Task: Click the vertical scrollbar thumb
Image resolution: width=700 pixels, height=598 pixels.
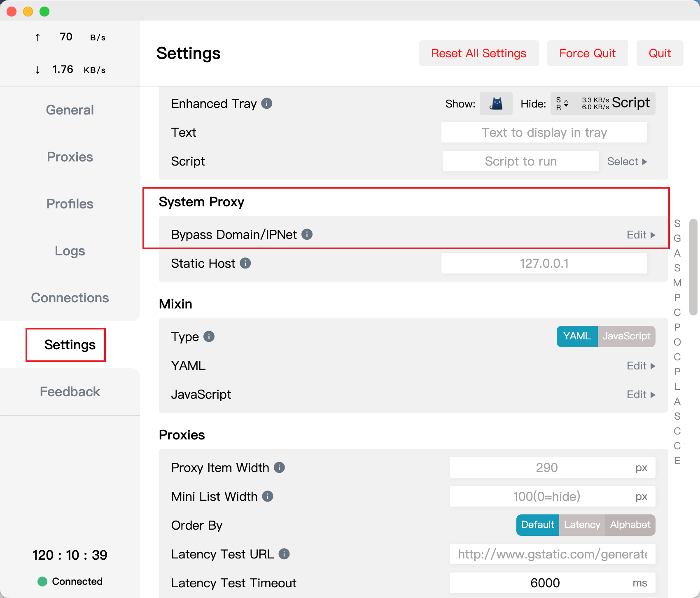Action: coord(693,267)
